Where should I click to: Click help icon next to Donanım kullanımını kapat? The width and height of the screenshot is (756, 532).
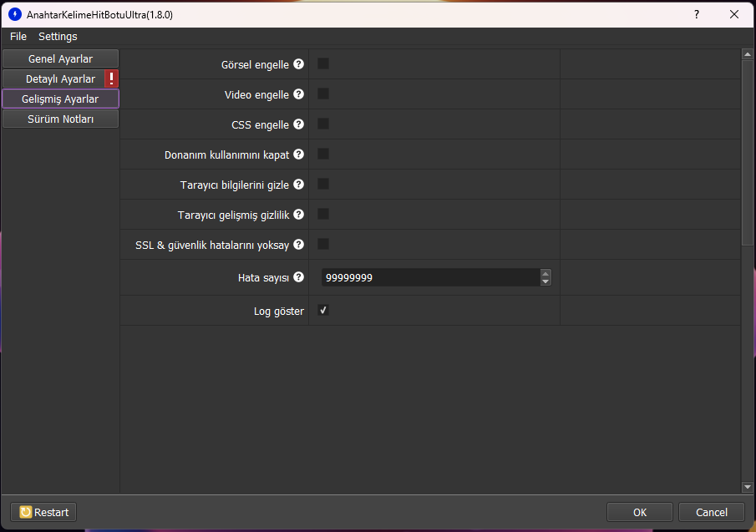(299, 155)
